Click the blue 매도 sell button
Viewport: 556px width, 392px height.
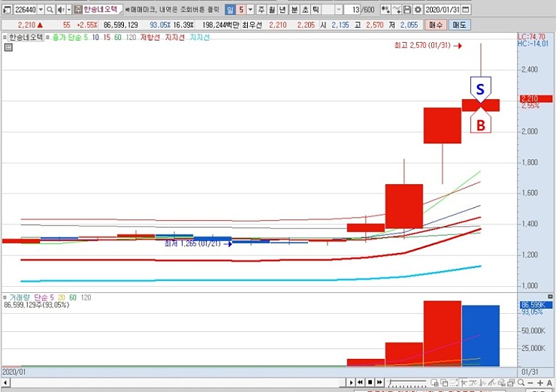tap(458, 25)
